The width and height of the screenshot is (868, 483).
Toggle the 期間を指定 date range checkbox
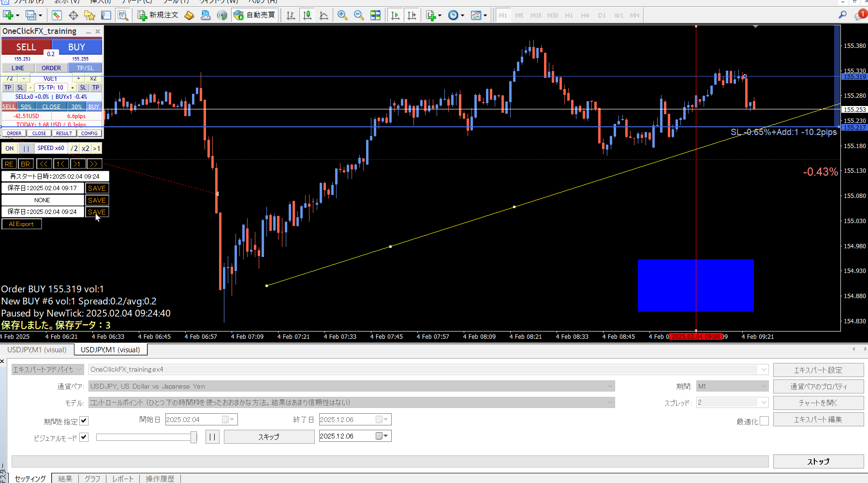click(x=84, y=421)
